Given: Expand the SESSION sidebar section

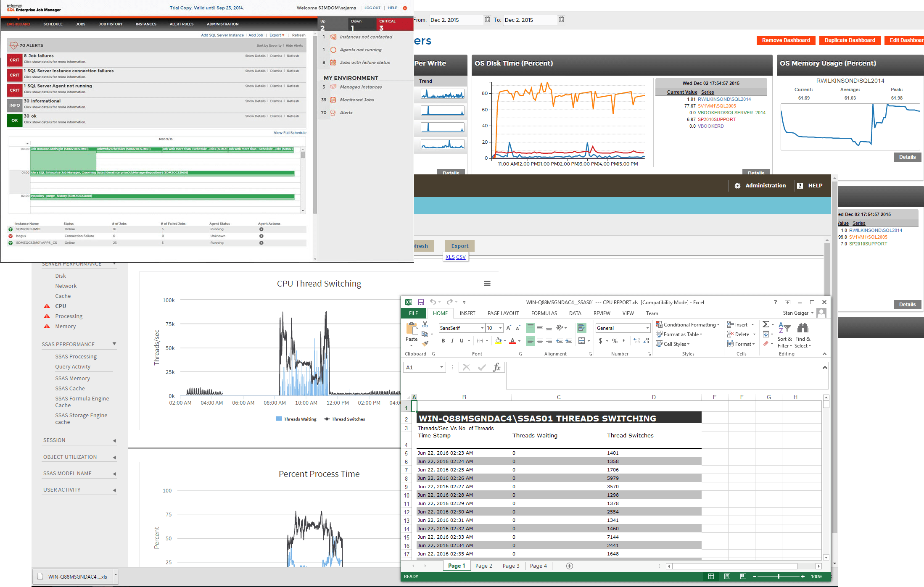Looking at the screenshot, I should 114,440.
